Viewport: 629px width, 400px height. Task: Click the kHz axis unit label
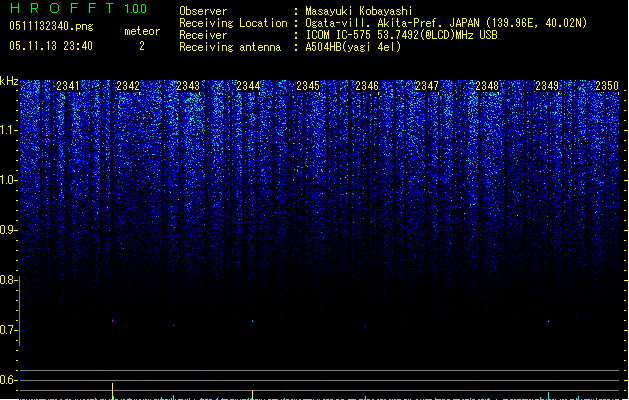[x=9, y=81]
